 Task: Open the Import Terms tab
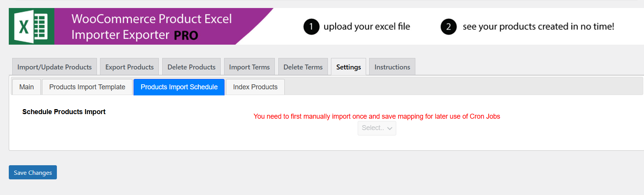click(249, 67)
